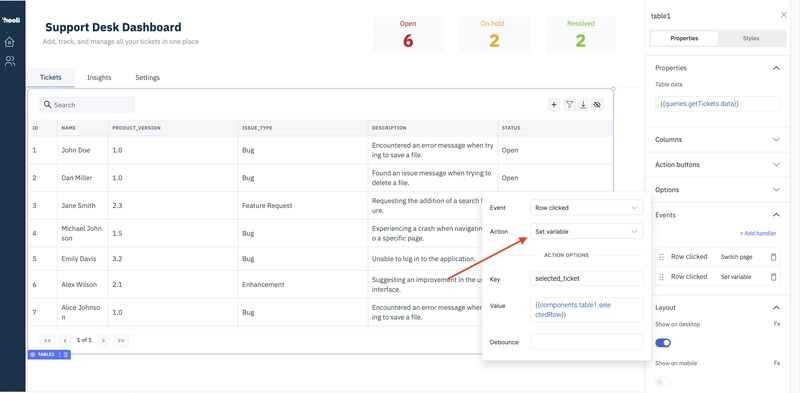Image resolution: width=800 pixels, height=393 pixels.
Task: Click the table Search field
Action: [x=87, y=105]
